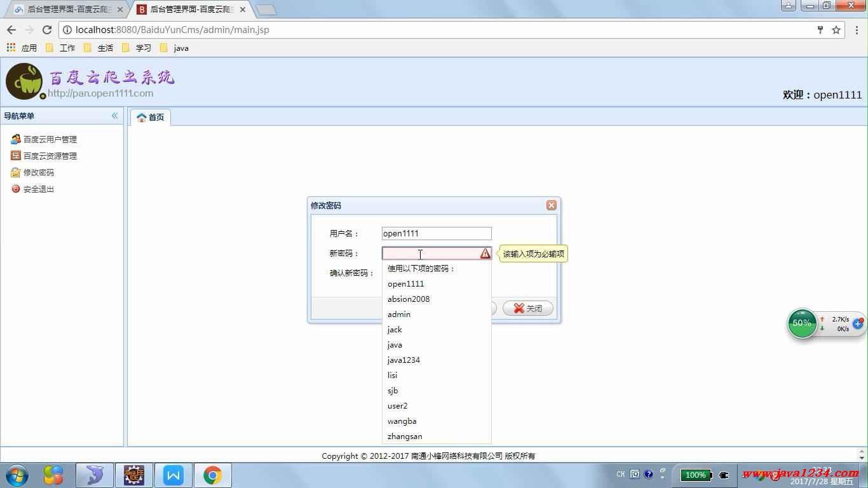Open the blue W taskbar app
Screen dimensions: 868x488
click(x=173, y=475)
